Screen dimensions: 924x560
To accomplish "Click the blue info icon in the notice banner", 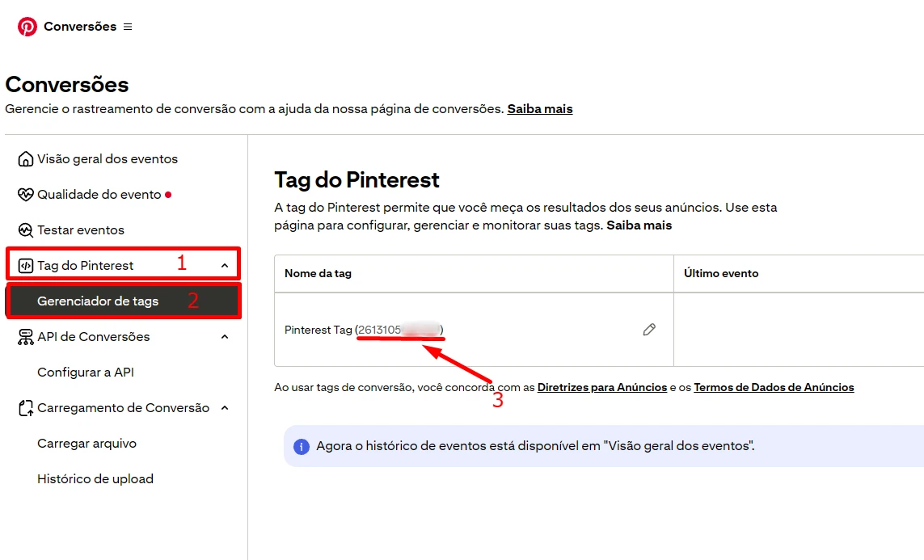I will (x=301, y=446).
